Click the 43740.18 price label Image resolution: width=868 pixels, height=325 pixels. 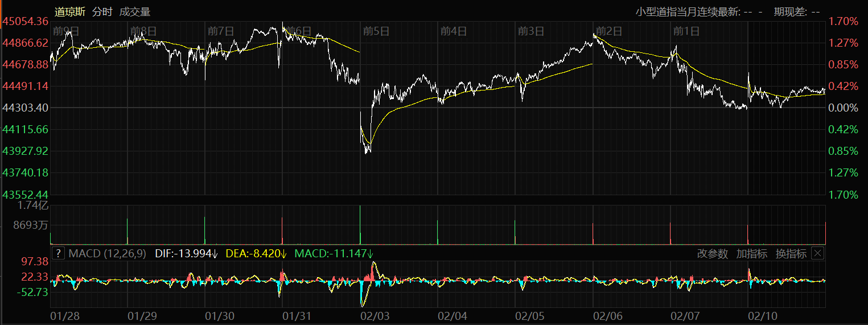point(26,172)
